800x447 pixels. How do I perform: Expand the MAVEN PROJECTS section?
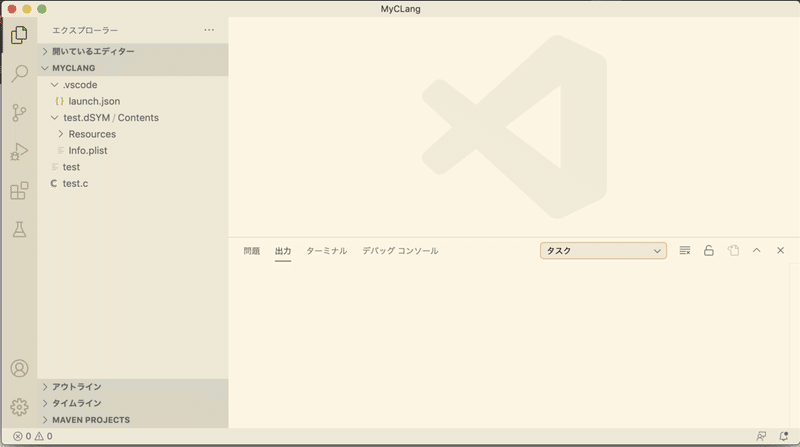pos(133,420)
